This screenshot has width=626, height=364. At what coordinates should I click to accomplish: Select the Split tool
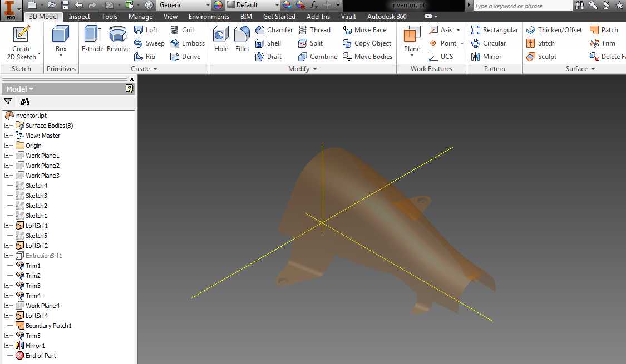coord(310,43)
